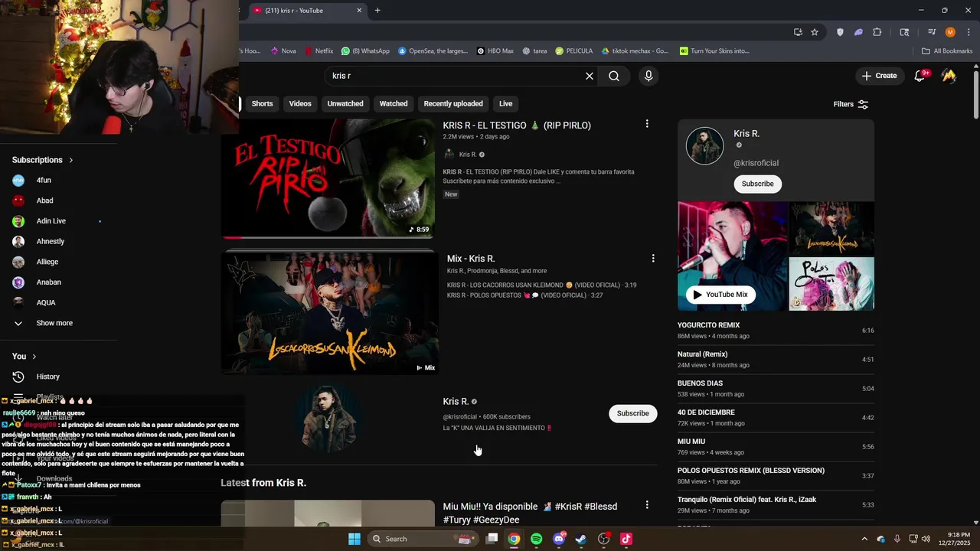Select the Recently uploaded filter chip
The height and width of the screenshot is (551, 980).
point(453,103)
